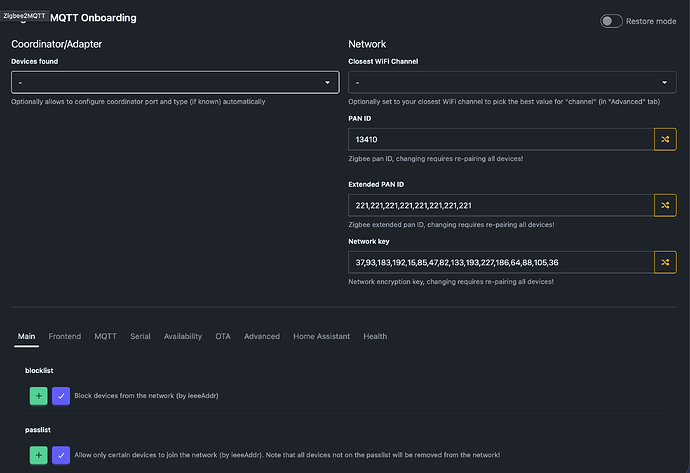Open the Closest WiFi Channel dropdown
The height and width of the screenshot is (473, 690).
tap(512, 82)
